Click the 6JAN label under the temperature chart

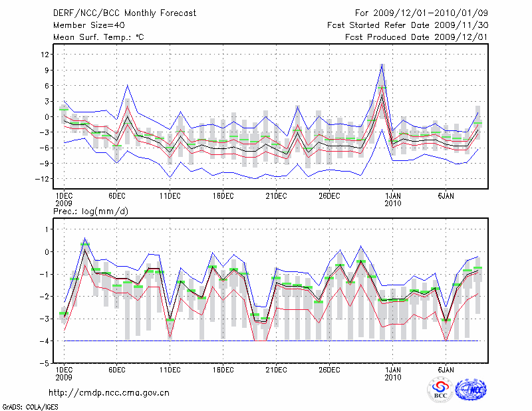(446, 196)
